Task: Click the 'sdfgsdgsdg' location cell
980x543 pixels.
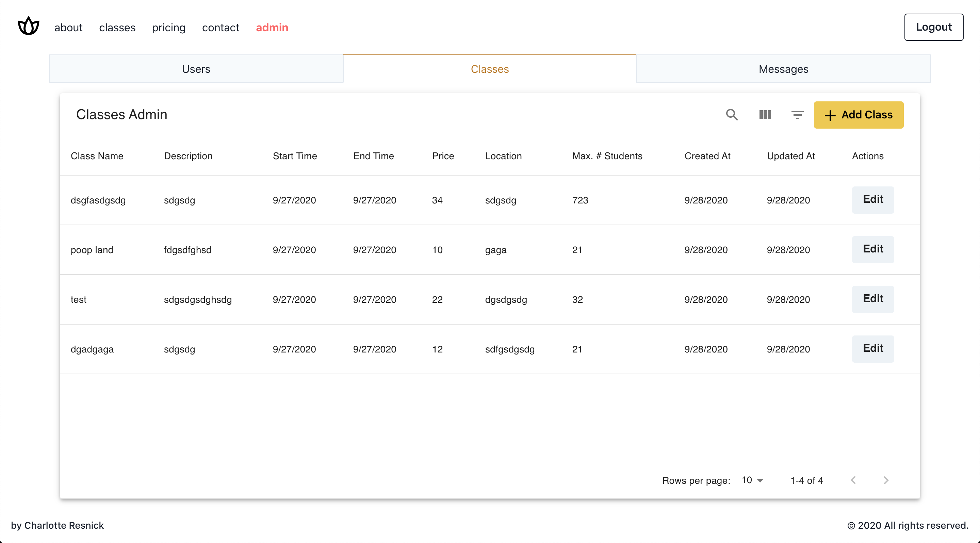Action: [510, 349]
